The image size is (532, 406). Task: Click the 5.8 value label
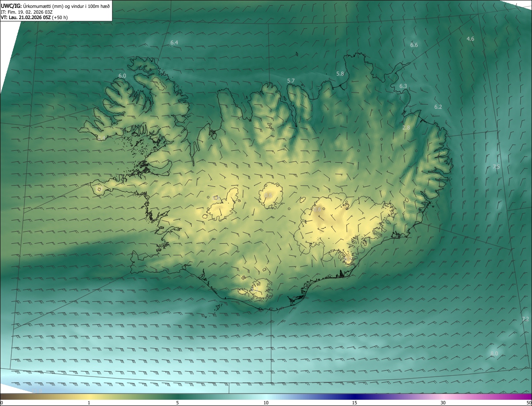[340, 73]
